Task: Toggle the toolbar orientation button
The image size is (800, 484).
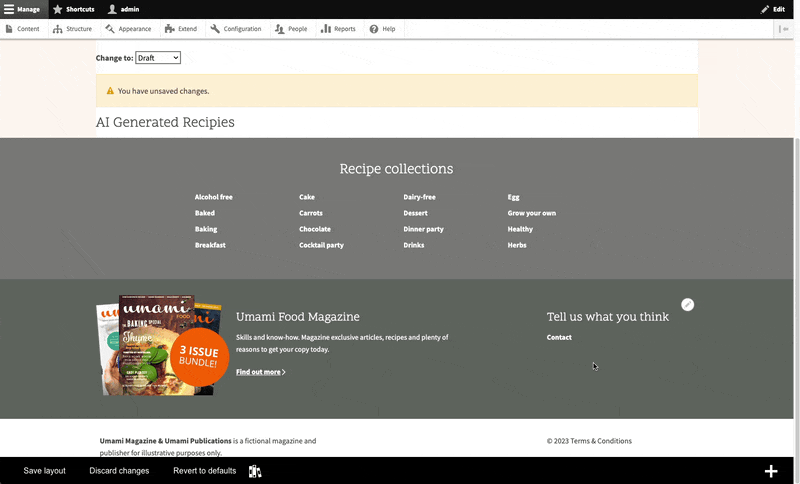Action: pyautogui.click(x=784, y=29)
